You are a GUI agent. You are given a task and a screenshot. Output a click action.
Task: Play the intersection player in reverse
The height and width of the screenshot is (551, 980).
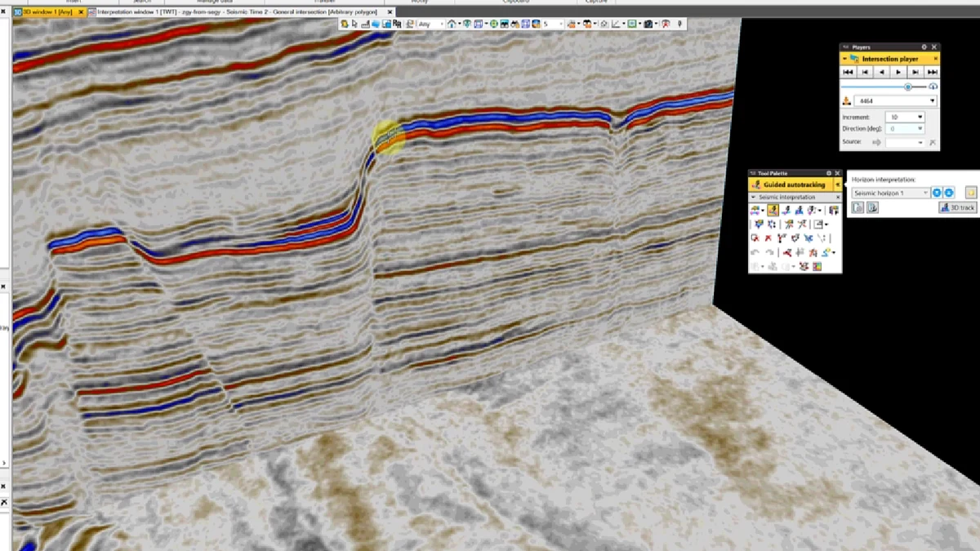[882, 72]
